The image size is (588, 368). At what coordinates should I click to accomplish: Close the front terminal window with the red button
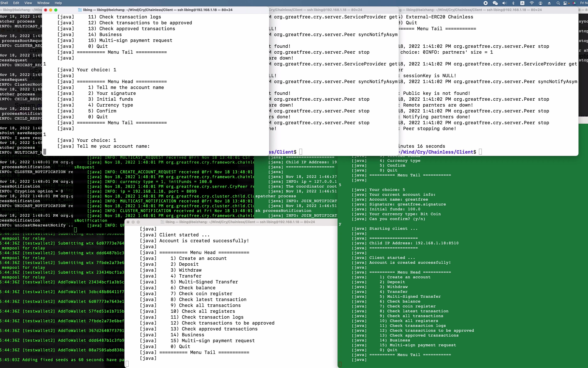(x=45, y=10)
